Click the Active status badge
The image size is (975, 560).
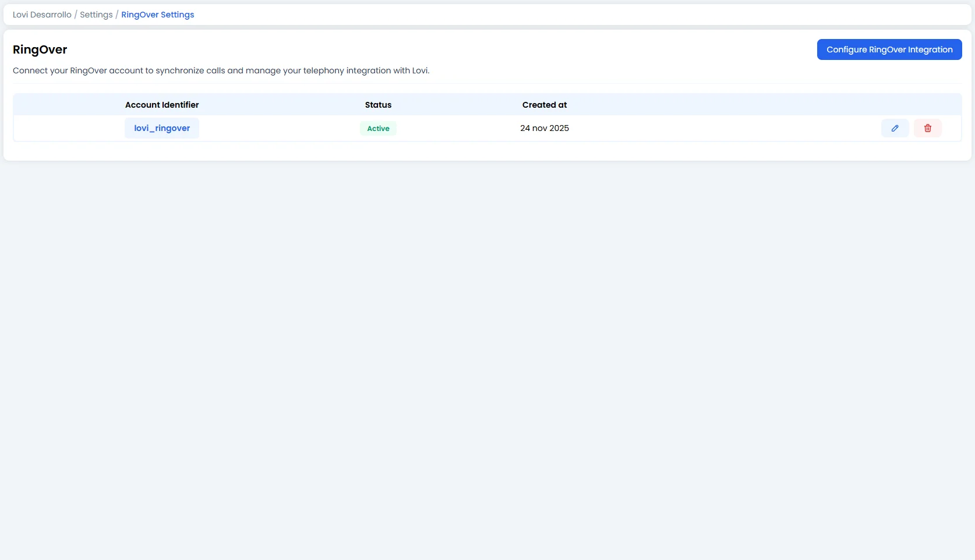[378, 129]
